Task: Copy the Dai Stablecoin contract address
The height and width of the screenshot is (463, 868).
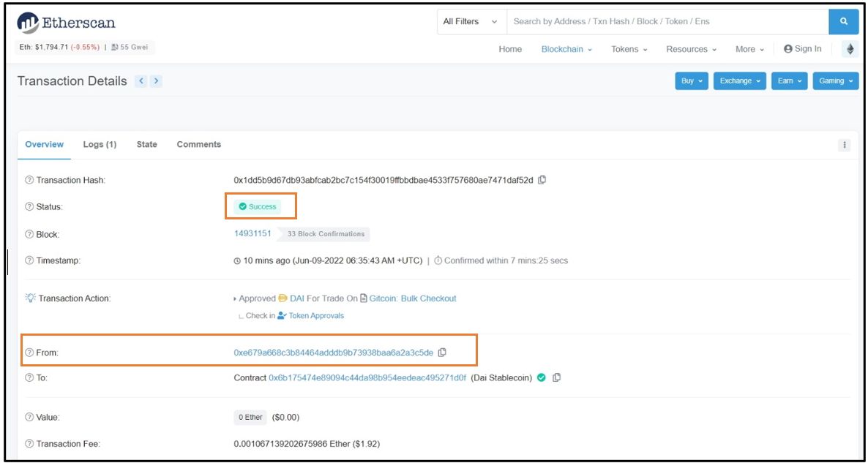Action: pos(557,377)
